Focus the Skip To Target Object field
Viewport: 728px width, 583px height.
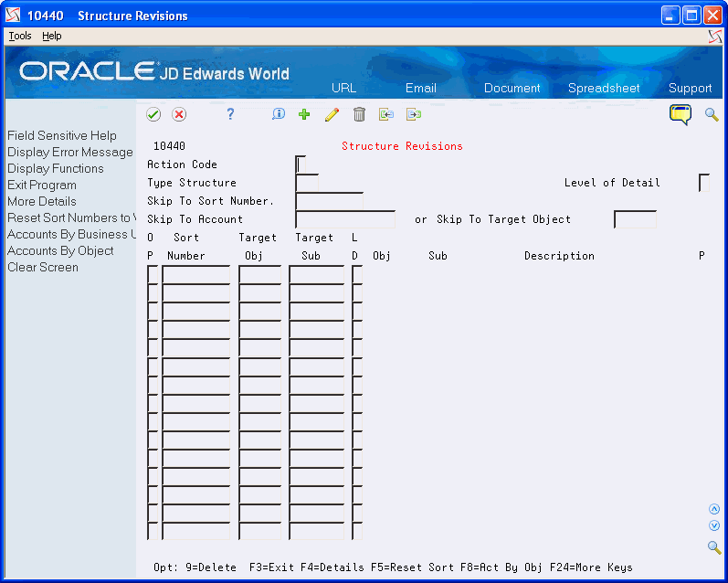[x=635, y=218]
